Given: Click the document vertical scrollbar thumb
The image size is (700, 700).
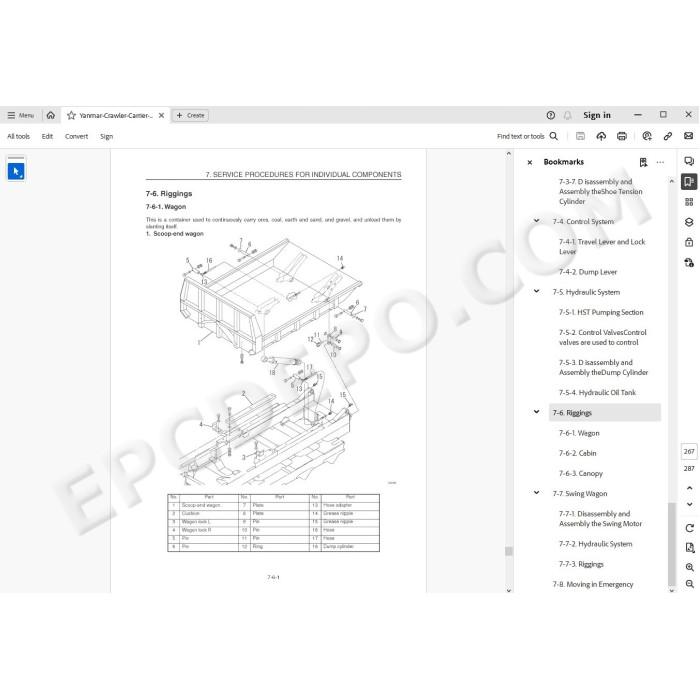Looking at the screenshot, I should tap(508, 551).
